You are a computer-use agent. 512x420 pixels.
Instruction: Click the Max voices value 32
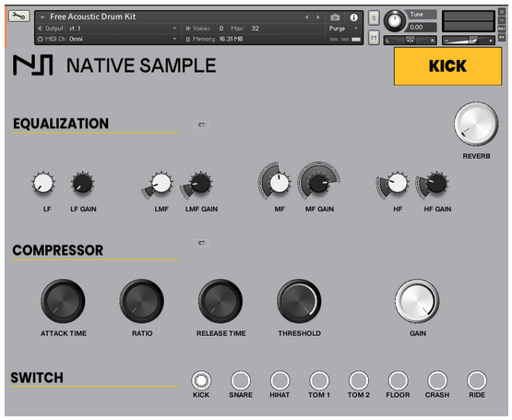click(255, 29)
